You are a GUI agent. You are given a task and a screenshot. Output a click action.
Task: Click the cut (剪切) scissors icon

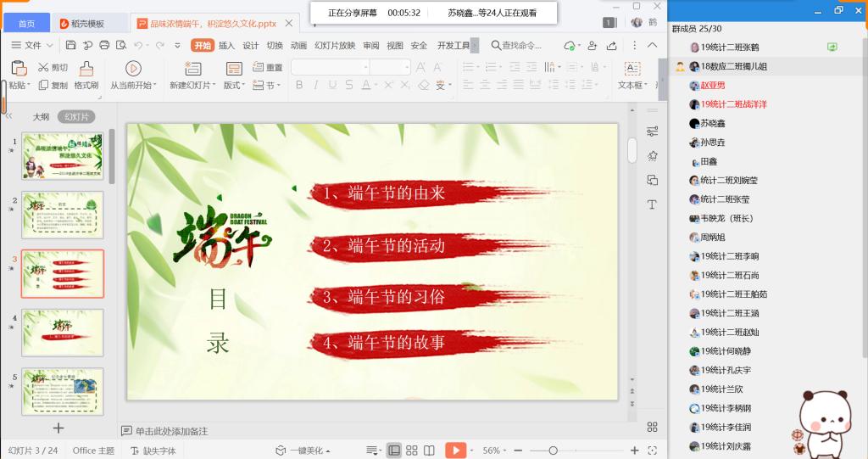[43, 68]
